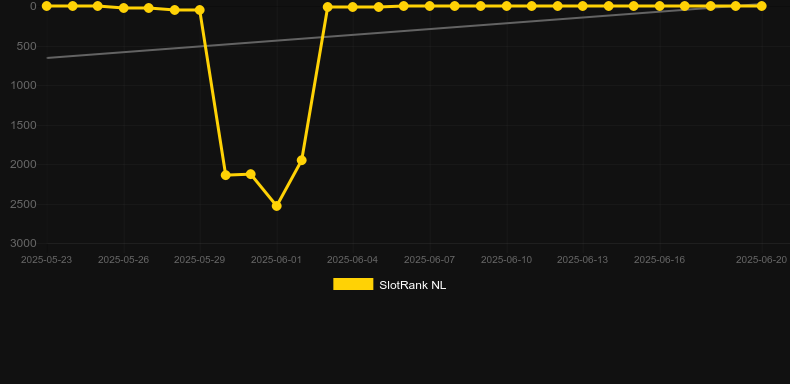Click the data point at 2025-06-13
The image size is (790, 384).
pyautogui.click(x=583, y=6)
